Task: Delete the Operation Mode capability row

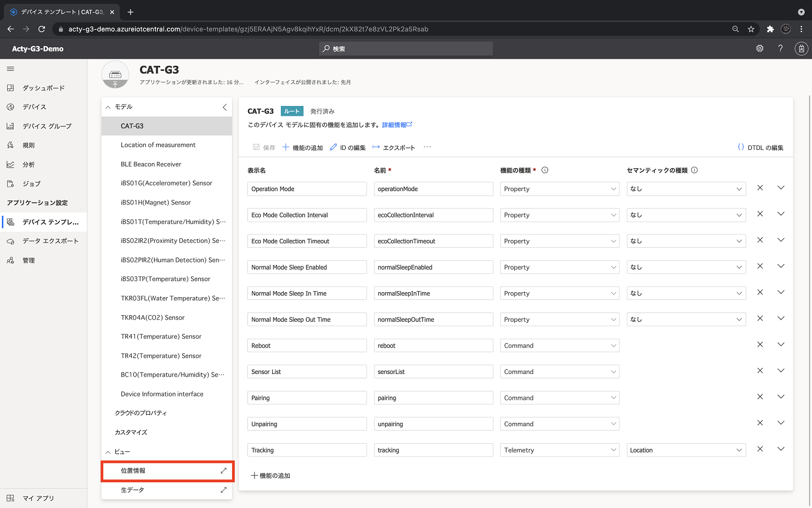Action: [x=760, y=188]
